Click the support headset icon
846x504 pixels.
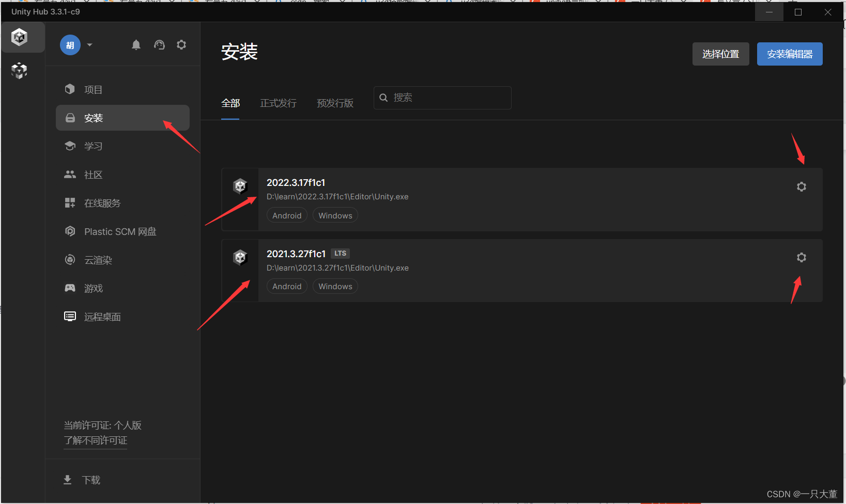[x=159, y=45]
